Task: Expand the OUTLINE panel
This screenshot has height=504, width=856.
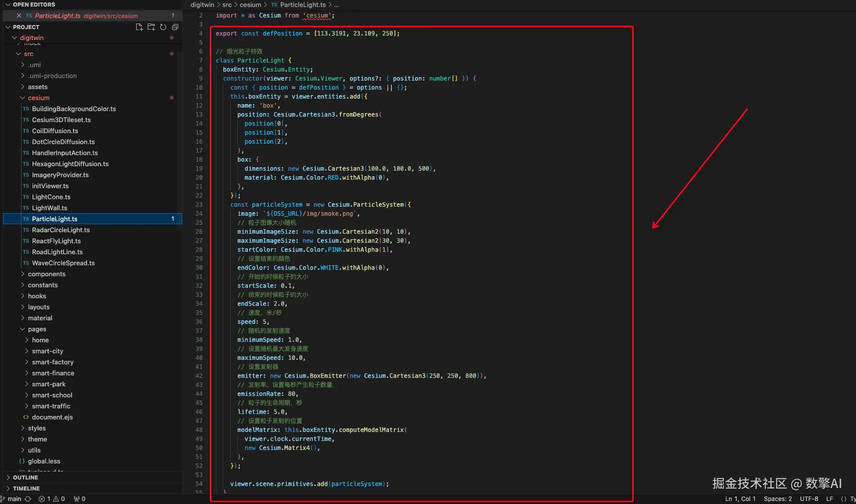Action: pyautogui.click(x=8, y=477)
